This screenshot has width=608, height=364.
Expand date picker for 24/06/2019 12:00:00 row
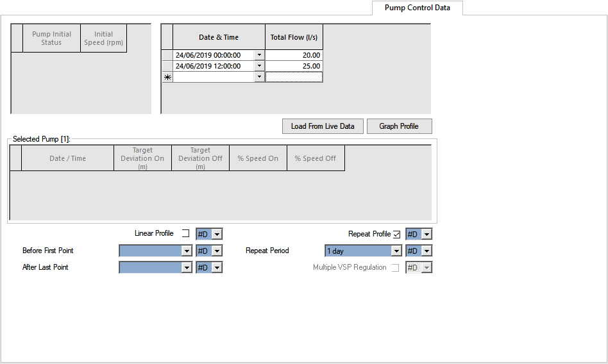[x=259, y=66]
